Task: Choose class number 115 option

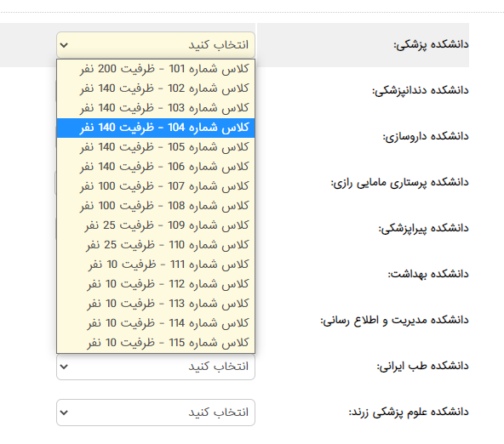Action: point(156,343)
